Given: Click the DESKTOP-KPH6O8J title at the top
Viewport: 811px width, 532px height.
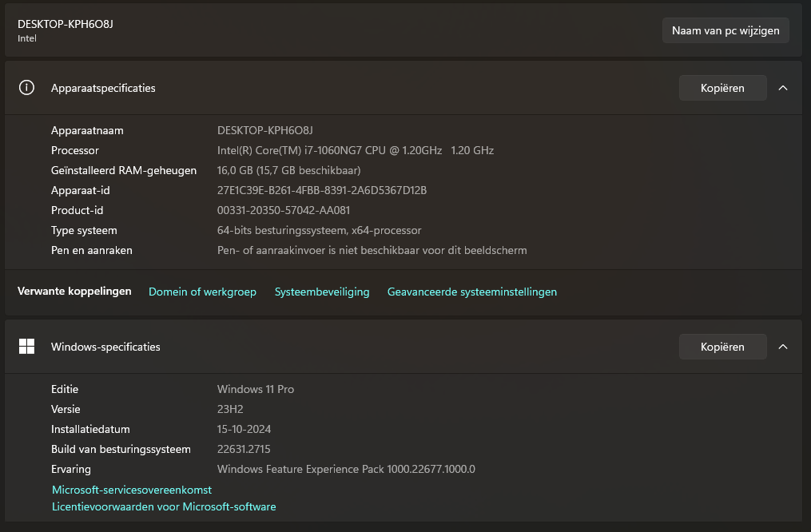Looking at the screenshot, I should point(66,24).
